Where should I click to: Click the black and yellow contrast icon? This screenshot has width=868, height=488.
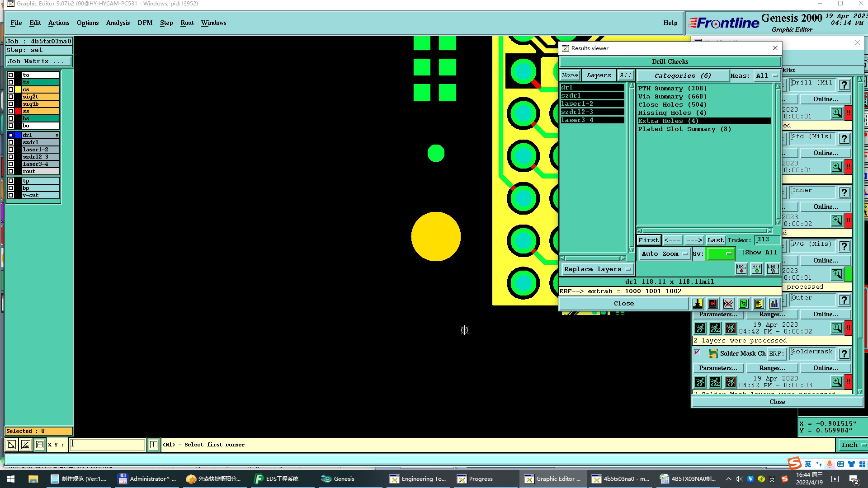tap(698, 304)
